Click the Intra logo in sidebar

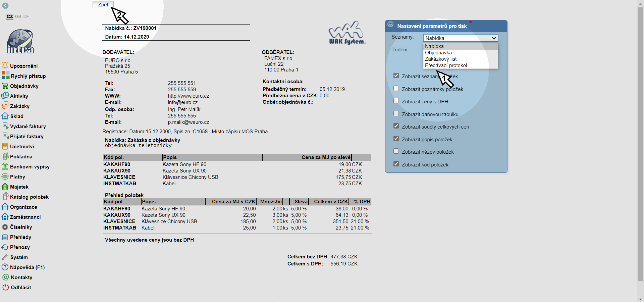coord(20,41)
